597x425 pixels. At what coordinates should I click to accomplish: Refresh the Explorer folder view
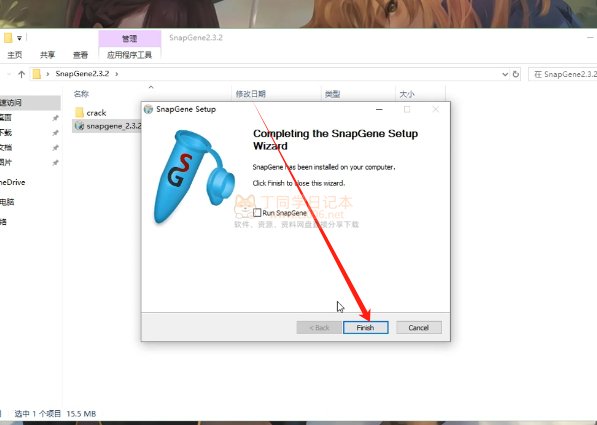[516, 74]
